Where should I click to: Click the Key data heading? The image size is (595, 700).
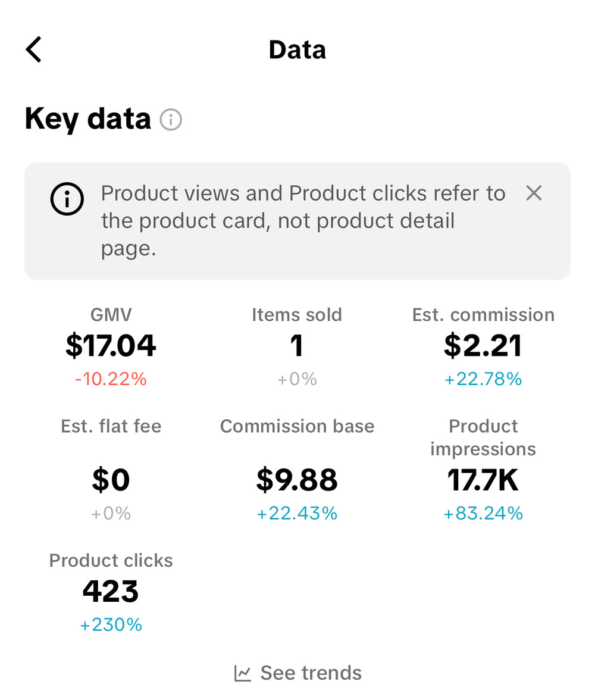[x=88, y=118]
